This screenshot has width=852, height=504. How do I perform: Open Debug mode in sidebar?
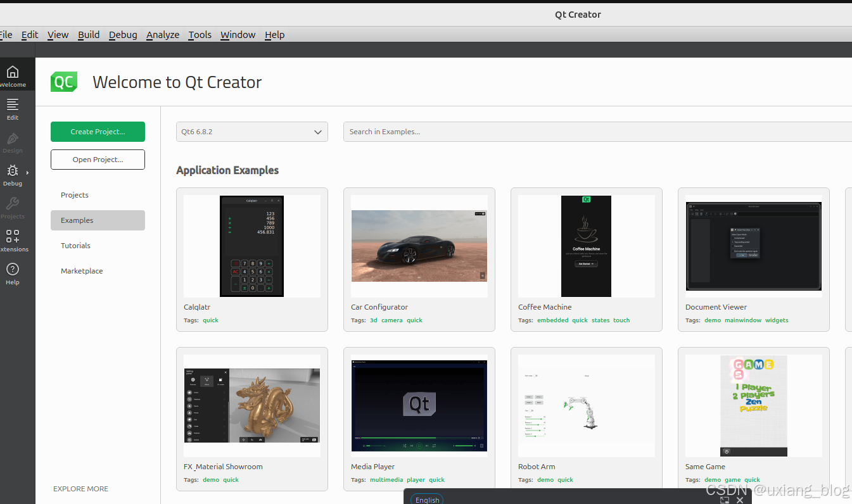[13, 175]
